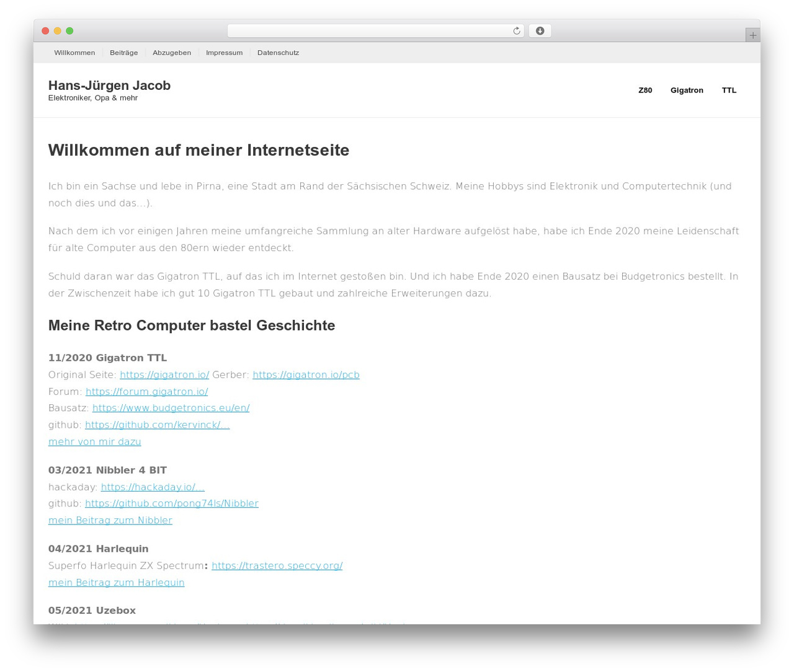Click the tagline 'Elektroniker, Opa & mehr'
Viewport: 794px width, 672px height.
[x=93, y=98]
